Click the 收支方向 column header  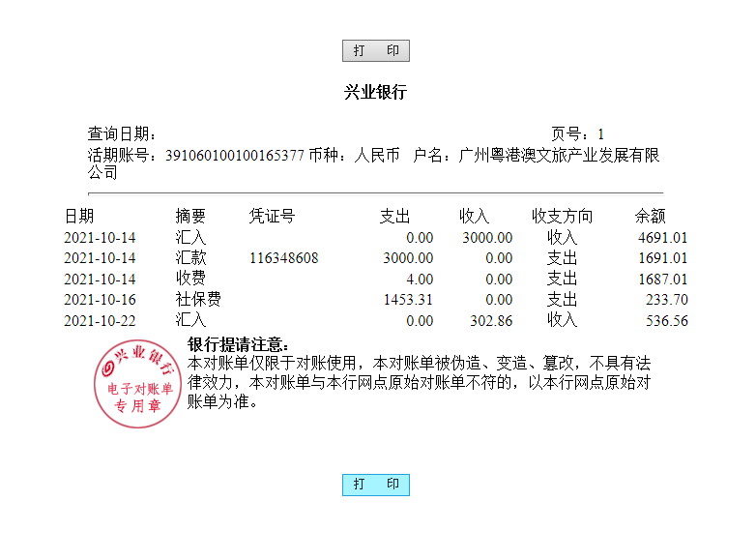(x=563, y=216)
